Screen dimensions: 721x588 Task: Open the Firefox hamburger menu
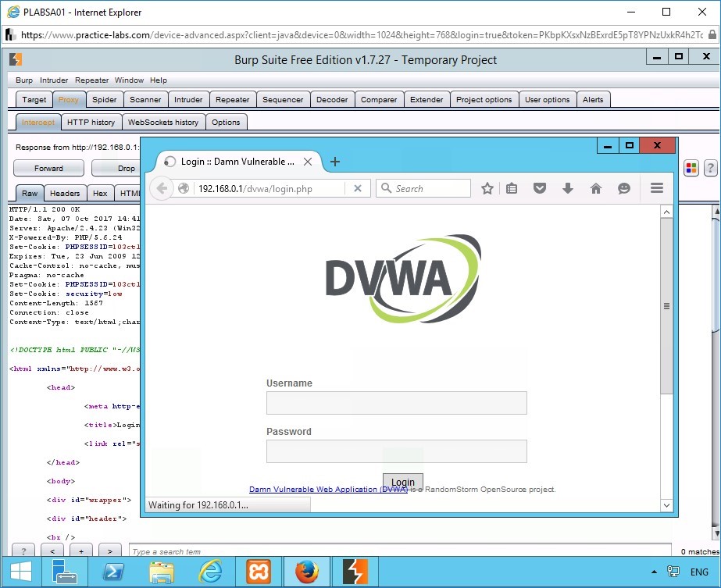(x=656, y=188)
